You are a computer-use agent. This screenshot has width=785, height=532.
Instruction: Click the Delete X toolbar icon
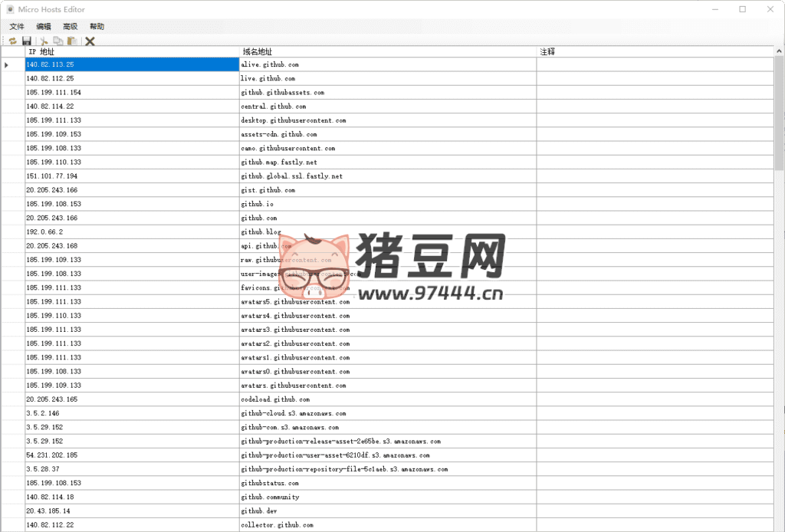tap(90, 41)
